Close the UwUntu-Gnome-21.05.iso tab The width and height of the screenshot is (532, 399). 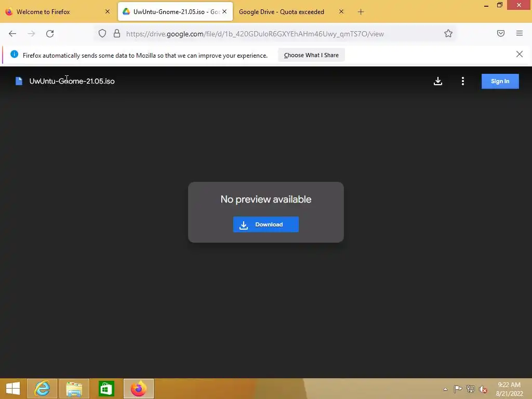(224, 11)
